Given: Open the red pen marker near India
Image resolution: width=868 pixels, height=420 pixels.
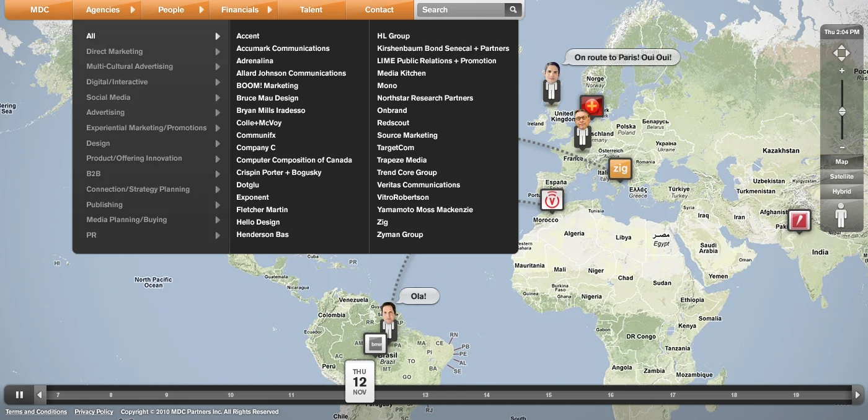Looking at the screenshot, I should click(x=800, y=221).
